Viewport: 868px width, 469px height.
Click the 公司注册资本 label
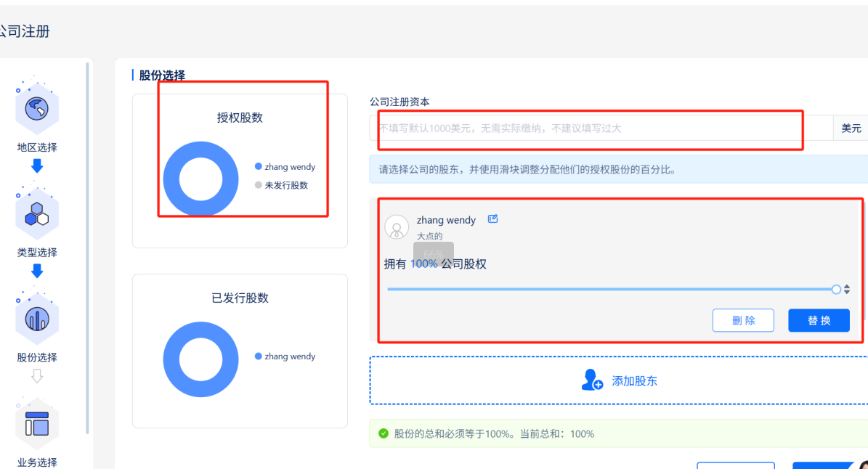tap(399, 102)
